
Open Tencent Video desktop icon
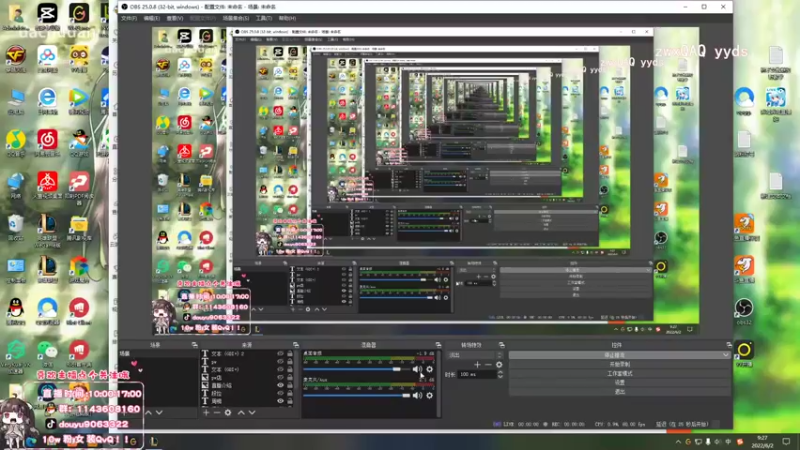click(x=79, y=101)
